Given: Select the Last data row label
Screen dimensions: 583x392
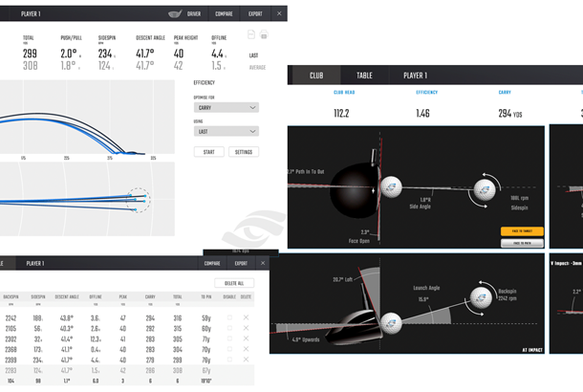Looking at the screenshot, I should (x=253, y=55).
